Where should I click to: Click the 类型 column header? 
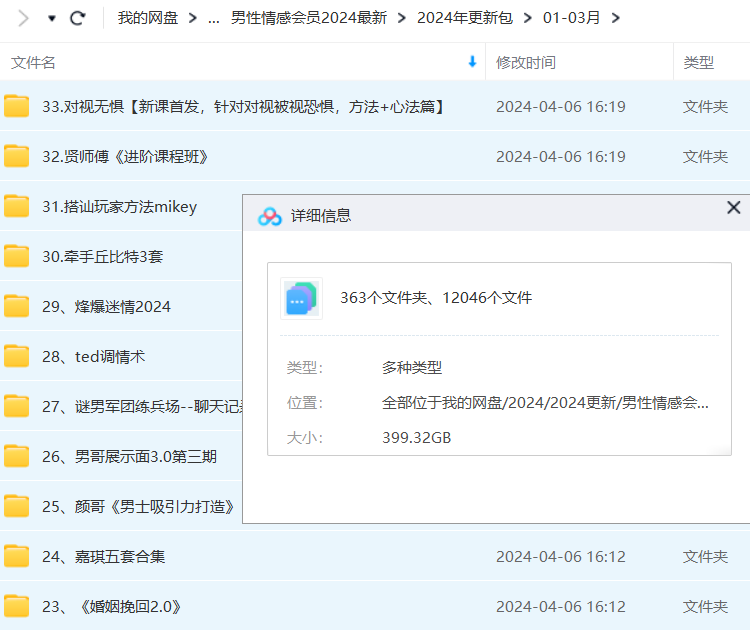pyautogui.click(x=698, y=62)
